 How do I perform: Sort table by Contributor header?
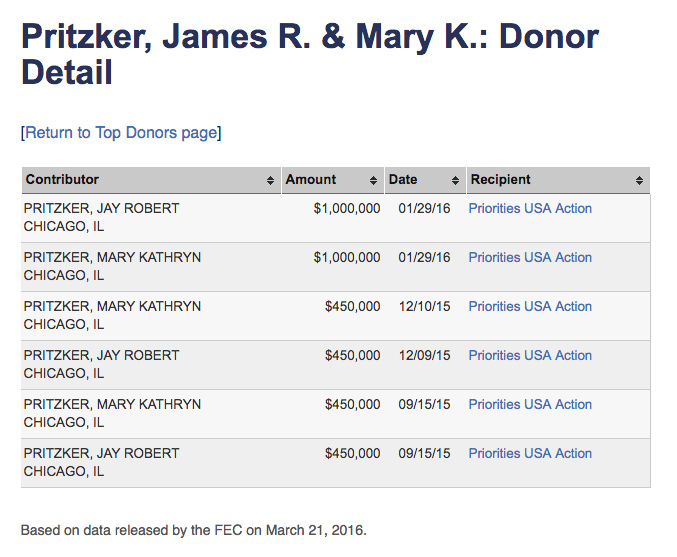coord(63,180)
